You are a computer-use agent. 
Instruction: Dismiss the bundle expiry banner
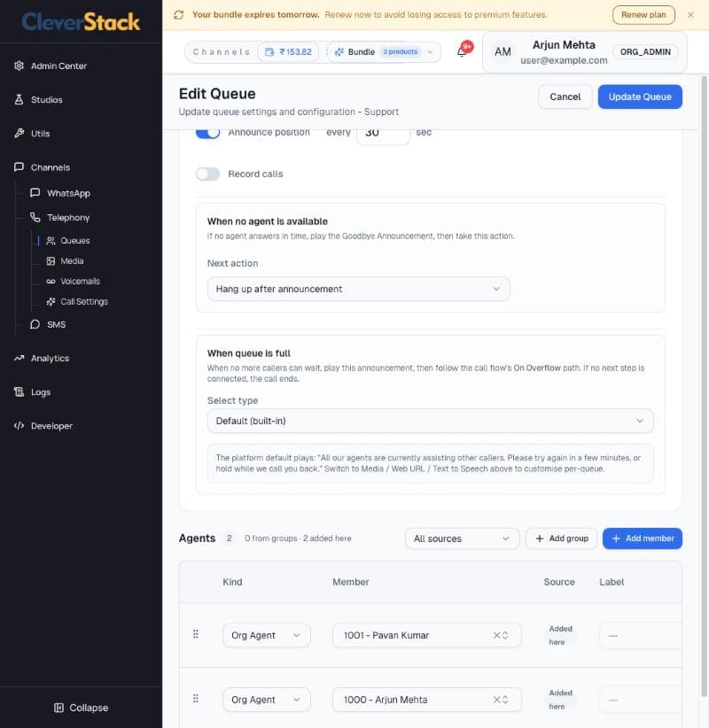690,15
